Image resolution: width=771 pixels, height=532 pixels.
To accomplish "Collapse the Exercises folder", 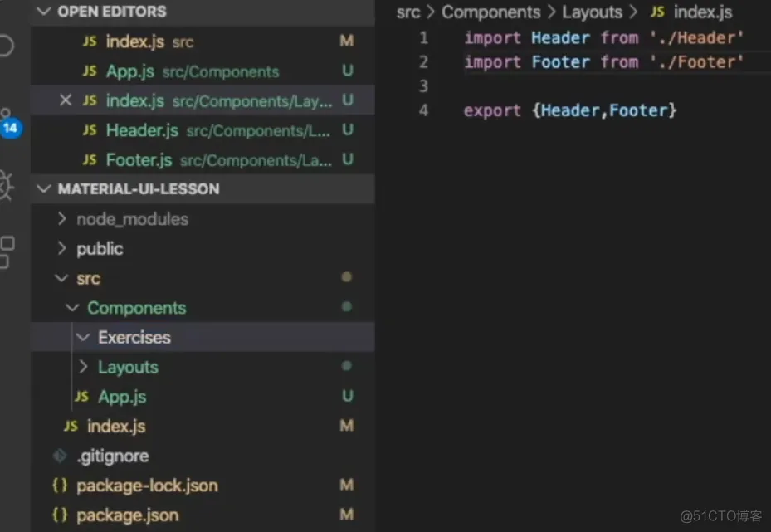I will tap(83, 337).
